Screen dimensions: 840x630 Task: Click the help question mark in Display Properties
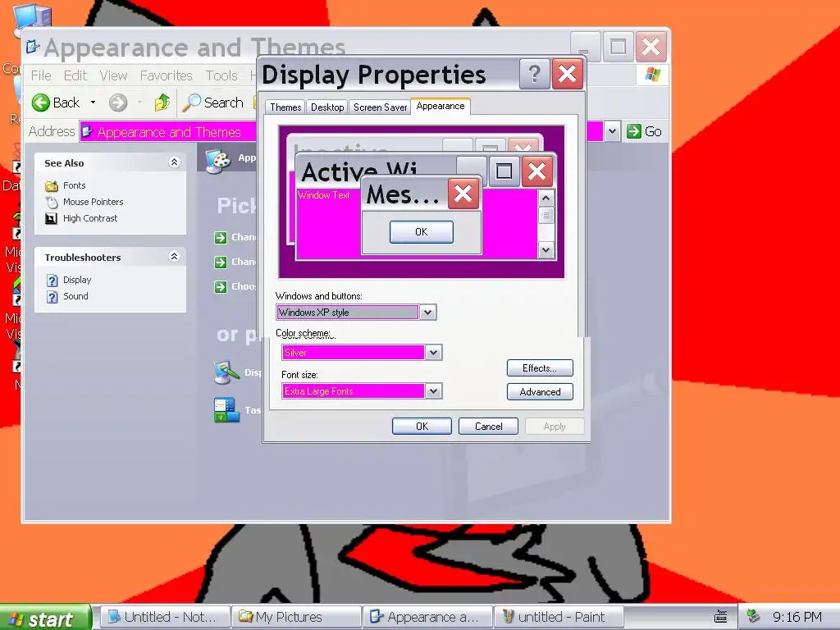(534, 74)
